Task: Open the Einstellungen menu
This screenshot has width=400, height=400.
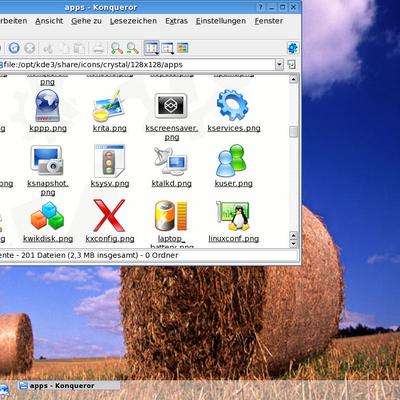Action: pos(221,21)
